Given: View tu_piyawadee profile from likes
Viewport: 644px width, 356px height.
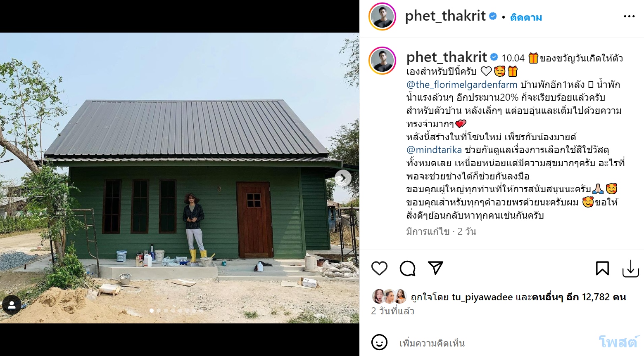Looking at the screenshot, I should pos(482,297).
